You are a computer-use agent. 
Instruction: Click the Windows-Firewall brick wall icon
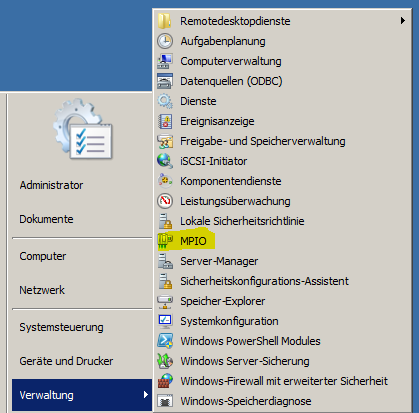click(165, 381)
